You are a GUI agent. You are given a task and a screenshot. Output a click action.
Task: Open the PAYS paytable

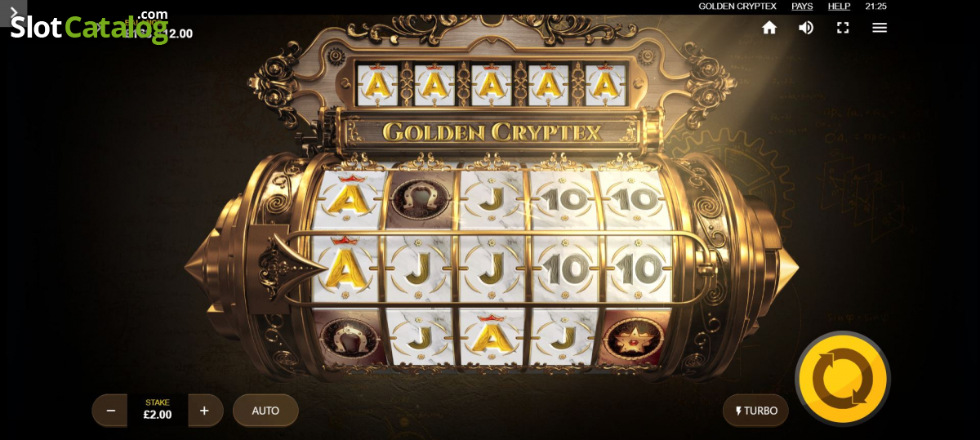[x=802, y=6]
